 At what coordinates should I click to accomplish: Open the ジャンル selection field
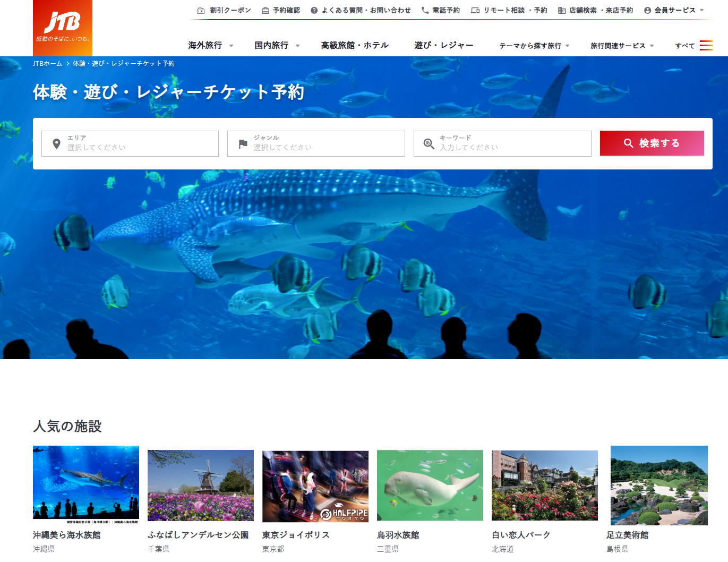pyautogui.click(x=316, y=143)
